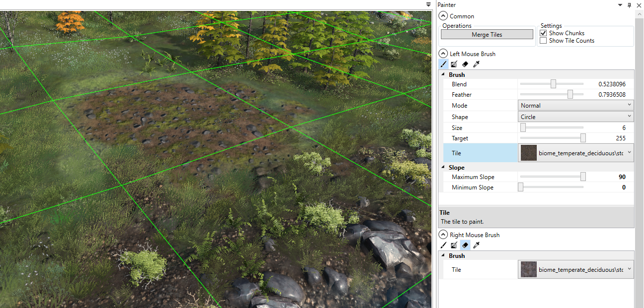
Task: Uncheck the Show Chunks setting
Action: [543, 33]
